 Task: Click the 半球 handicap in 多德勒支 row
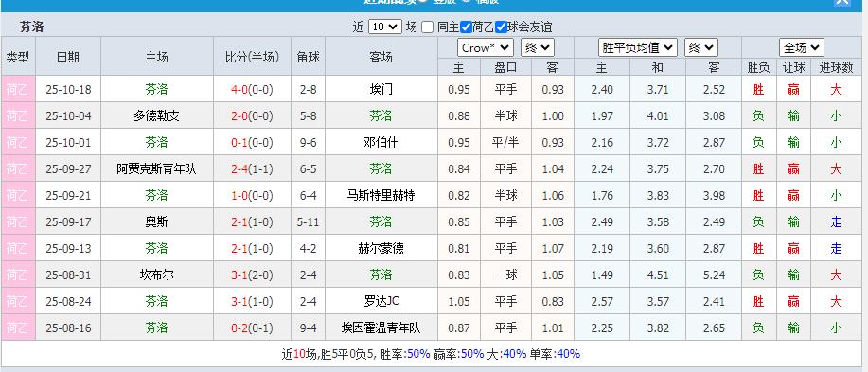[x=505, y=115]
